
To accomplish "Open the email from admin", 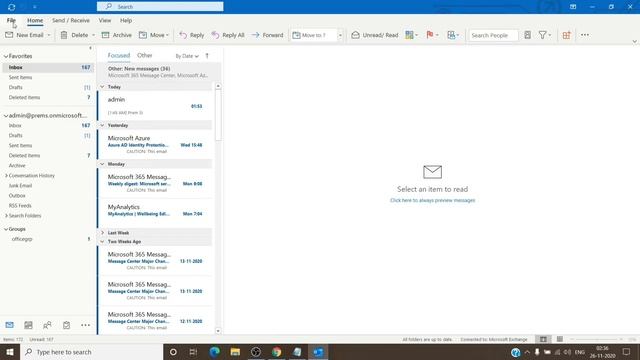I will [x=155, y=106].
